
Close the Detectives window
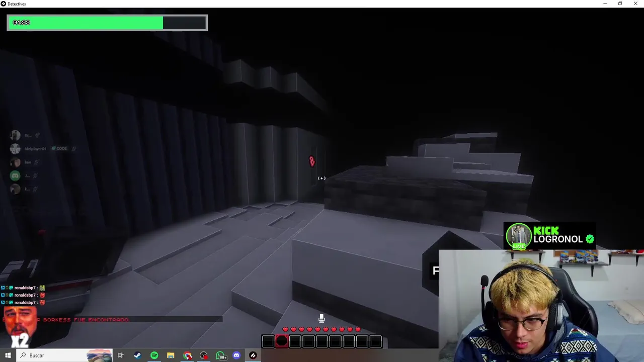(635, 4)
